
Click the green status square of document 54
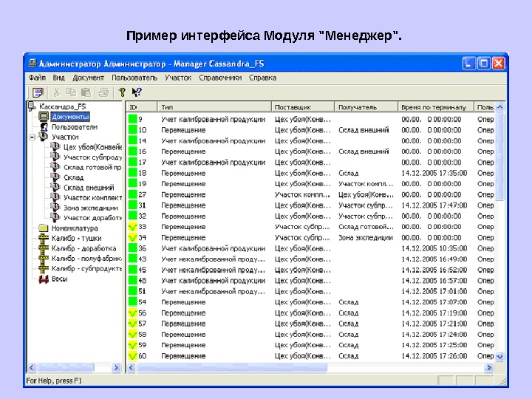tap(133, 302)
